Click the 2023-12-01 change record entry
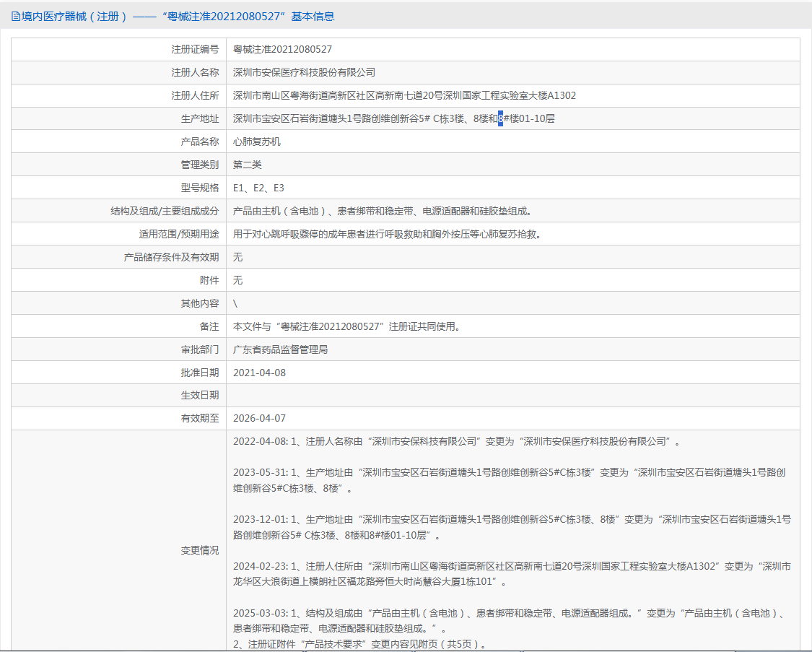The image size is (812, 652). [512, 527]
